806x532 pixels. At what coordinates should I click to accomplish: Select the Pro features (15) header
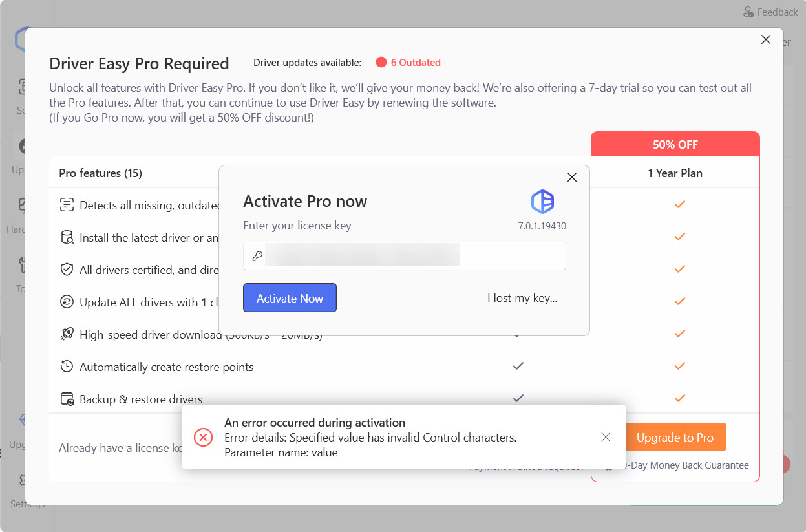[100, 173]
